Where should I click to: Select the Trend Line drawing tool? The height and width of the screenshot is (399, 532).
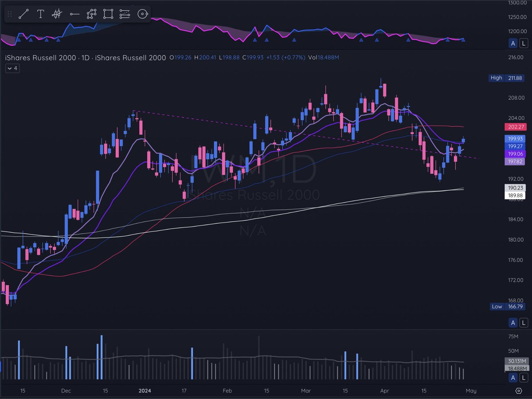click(x=23, y=14)
